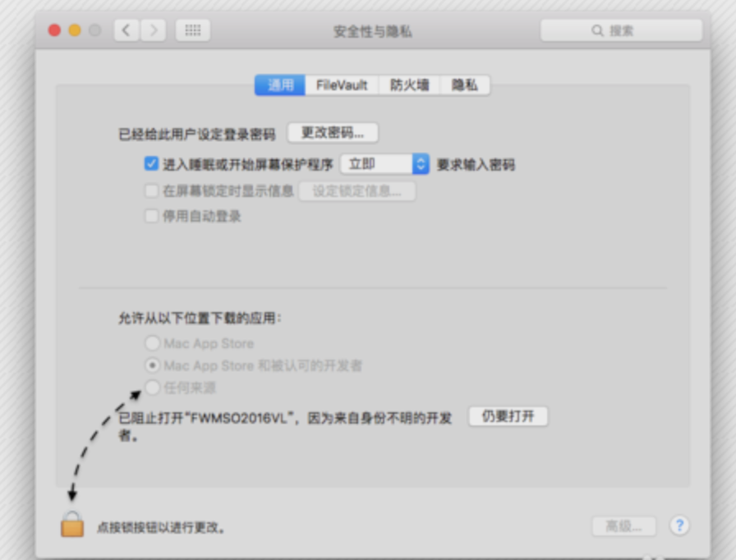Click the 设定锁定信息 button

[x=356, y=190]
